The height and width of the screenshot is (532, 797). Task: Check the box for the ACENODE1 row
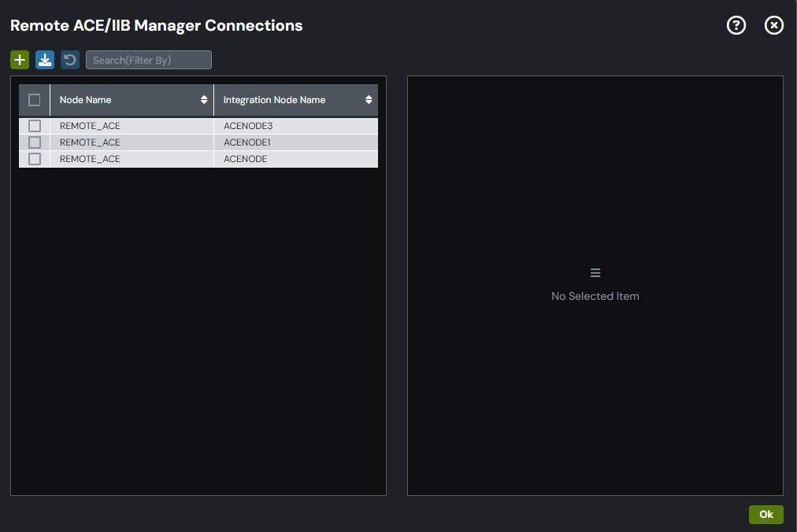(35, 142)
